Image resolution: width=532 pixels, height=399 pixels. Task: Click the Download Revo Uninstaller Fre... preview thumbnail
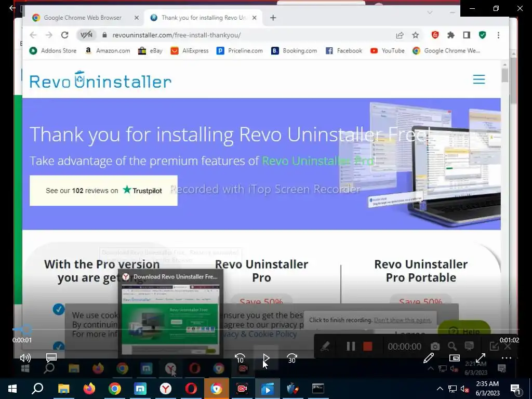click(x=170, y=320)
